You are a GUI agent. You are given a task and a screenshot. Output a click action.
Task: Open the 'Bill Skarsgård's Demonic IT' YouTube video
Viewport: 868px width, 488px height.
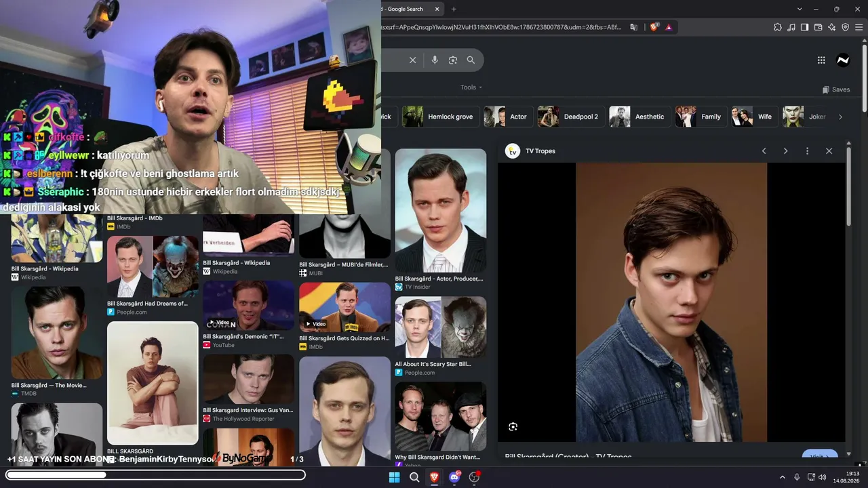point(249,306)
